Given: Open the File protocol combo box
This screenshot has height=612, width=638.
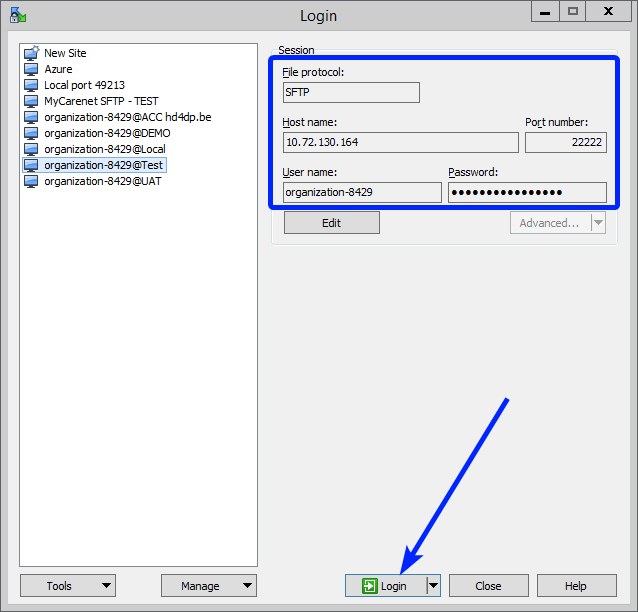Looking at the screenshot, I should (x=350, y=93).
